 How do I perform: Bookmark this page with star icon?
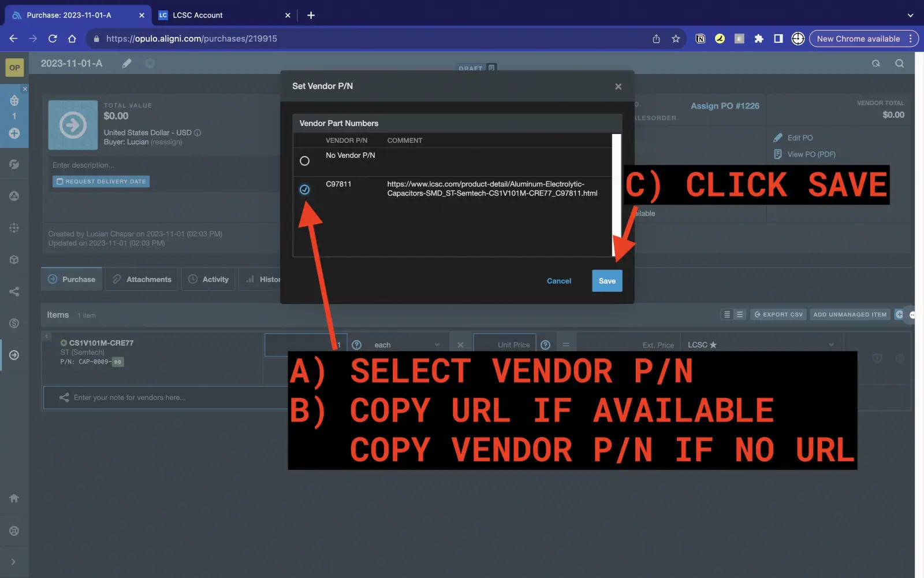pos(676,39)
